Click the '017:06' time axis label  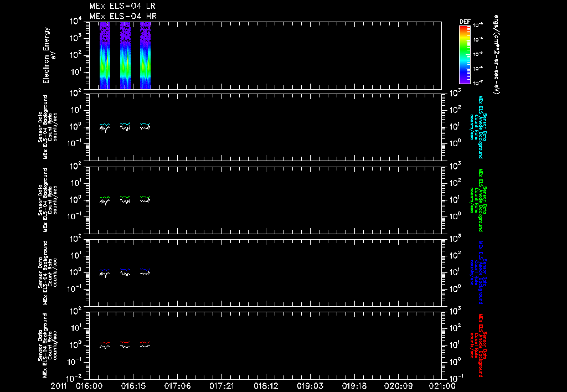pyautogui.click(x=177, y=386)
